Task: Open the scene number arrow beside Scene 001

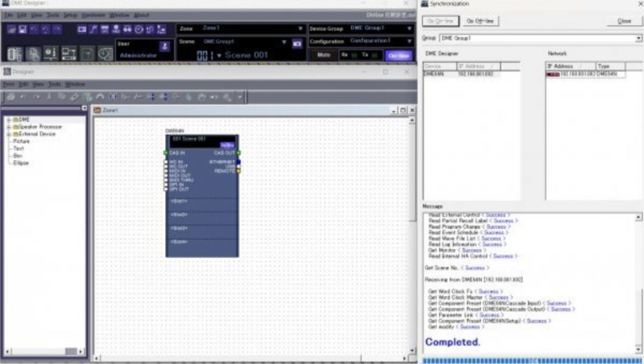Action: pos(219,55)
